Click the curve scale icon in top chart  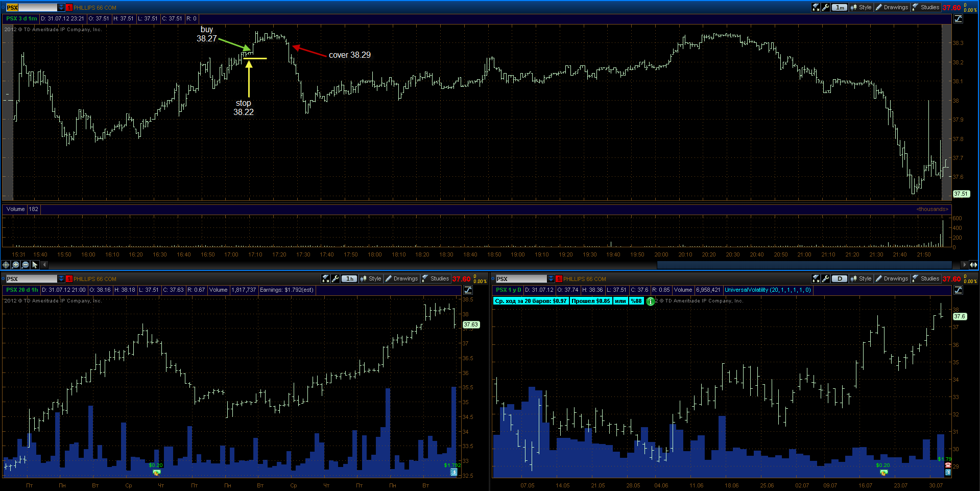point(958,18)
